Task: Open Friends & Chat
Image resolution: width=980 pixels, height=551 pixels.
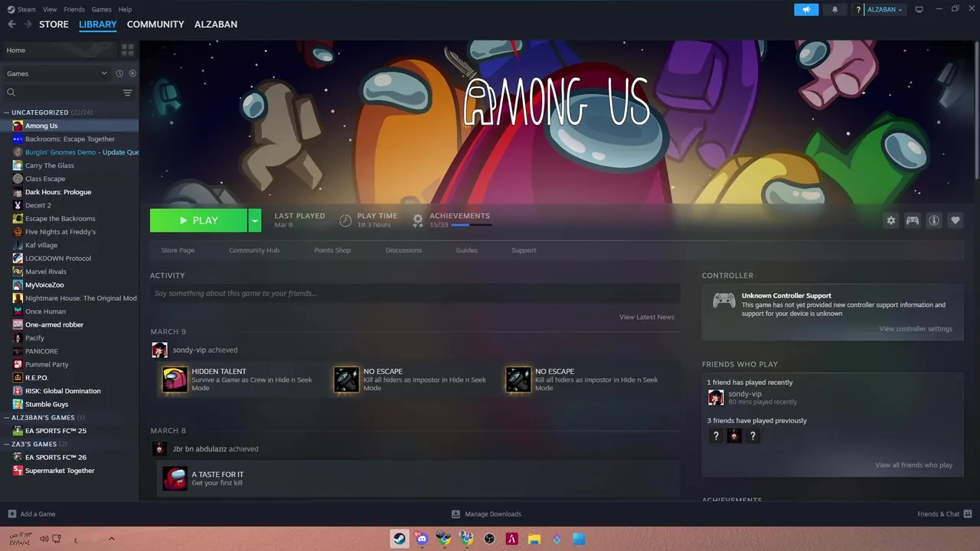Action: [x=945, y=514]
